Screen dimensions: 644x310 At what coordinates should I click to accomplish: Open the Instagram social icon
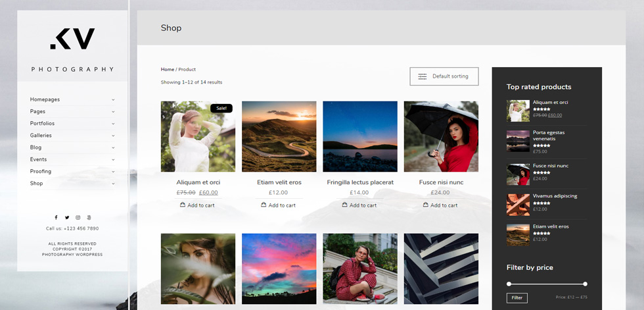click(x=78, y=217)
